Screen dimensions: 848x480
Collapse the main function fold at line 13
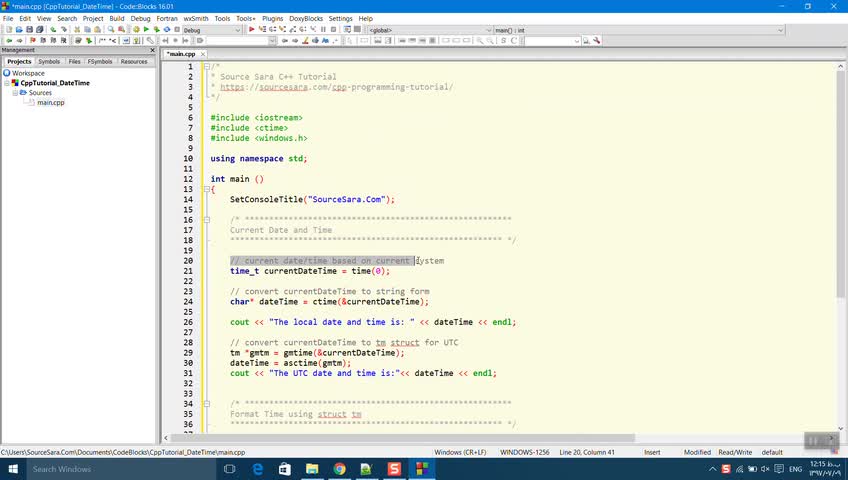point(205,189)
